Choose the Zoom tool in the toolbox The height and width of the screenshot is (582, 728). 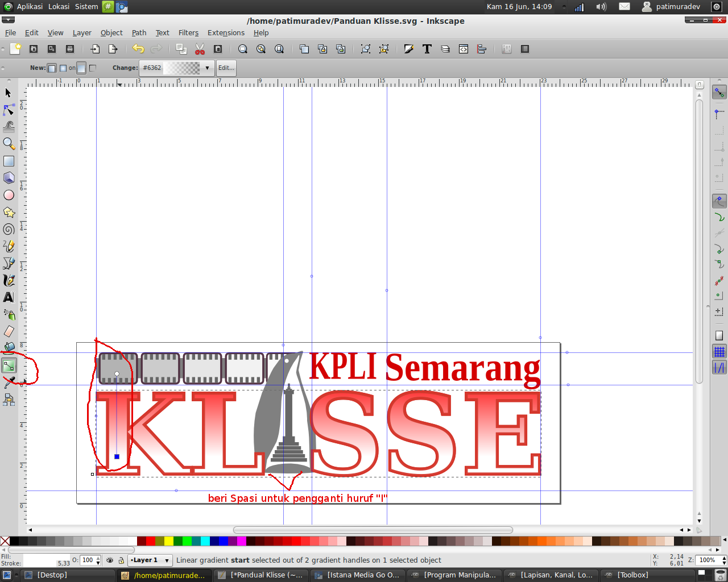[x=9, y=144]
